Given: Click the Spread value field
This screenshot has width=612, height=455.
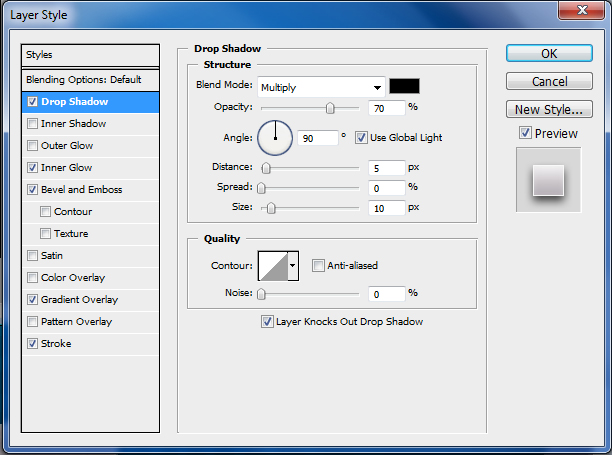Looking at the screenshot, I should [386, 188].
